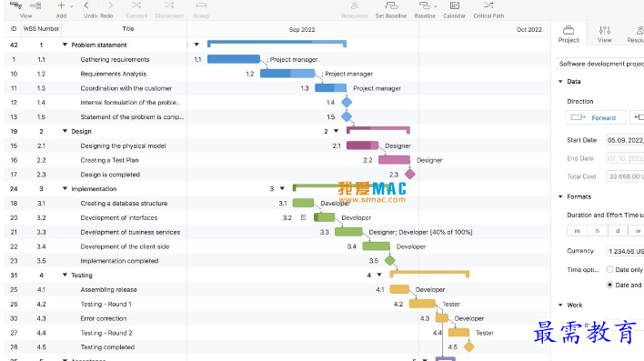Choose hours 'h' time unit

click(x=598, y=231)
